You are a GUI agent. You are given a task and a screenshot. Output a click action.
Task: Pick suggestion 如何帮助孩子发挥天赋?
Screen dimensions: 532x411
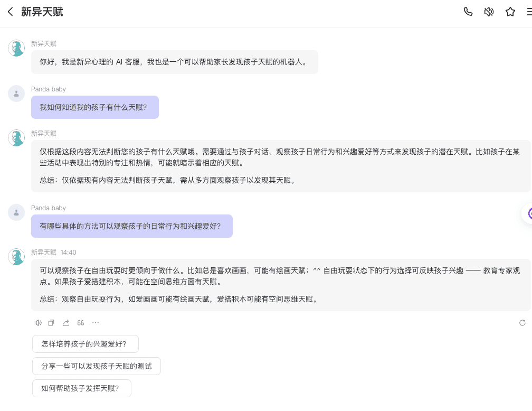[x=81, y=388]
